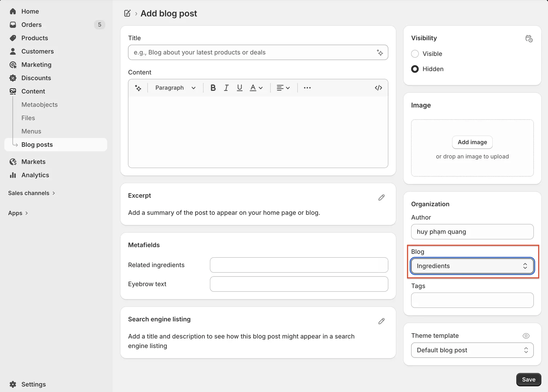Go to Products in the sidebar

point(34,38)
